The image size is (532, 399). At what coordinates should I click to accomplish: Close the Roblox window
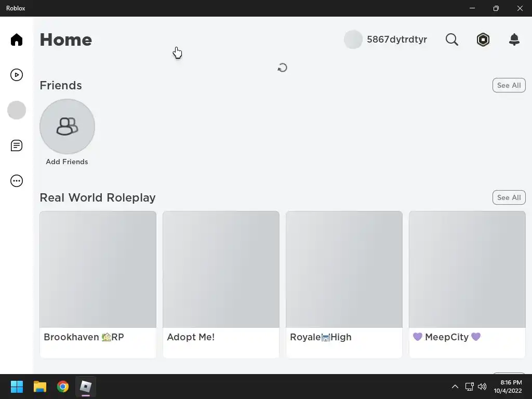pyautogui.click(x=520, y=8)
